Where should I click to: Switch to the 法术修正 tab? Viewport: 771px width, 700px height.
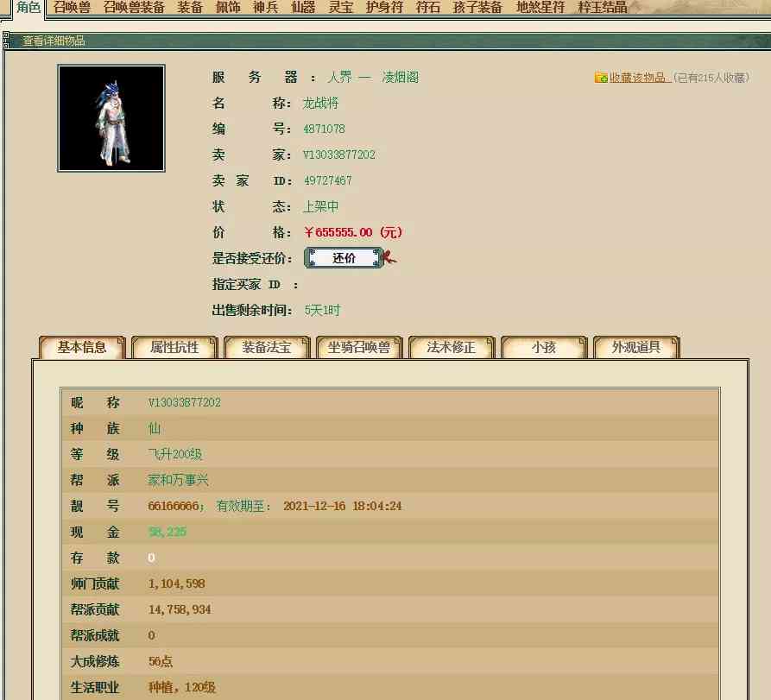[452, 348]
